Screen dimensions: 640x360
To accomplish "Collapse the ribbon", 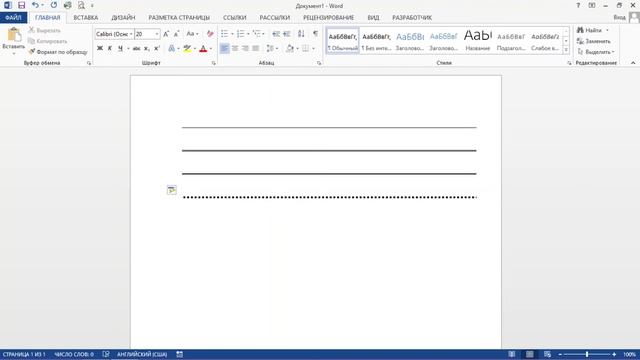I will coord(633,63).
